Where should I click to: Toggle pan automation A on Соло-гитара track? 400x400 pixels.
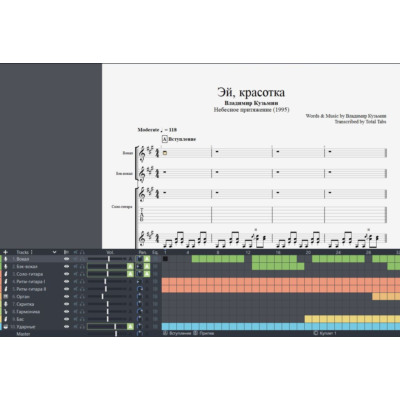click(147, 274)
